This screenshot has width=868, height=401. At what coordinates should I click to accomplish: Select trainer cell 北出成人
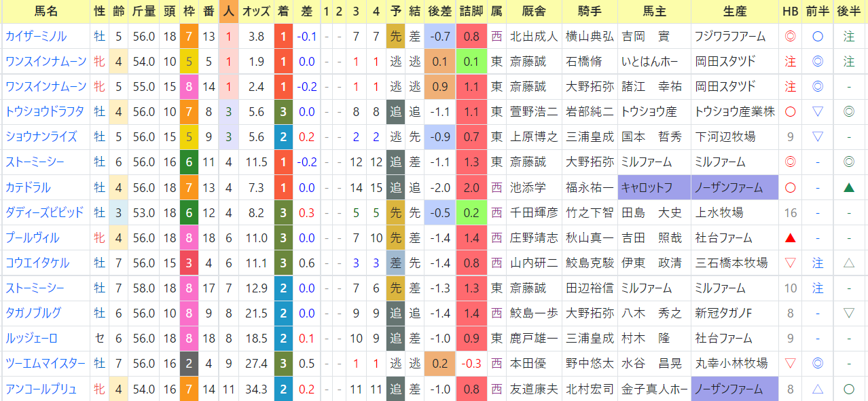click(x=534, y=37)
